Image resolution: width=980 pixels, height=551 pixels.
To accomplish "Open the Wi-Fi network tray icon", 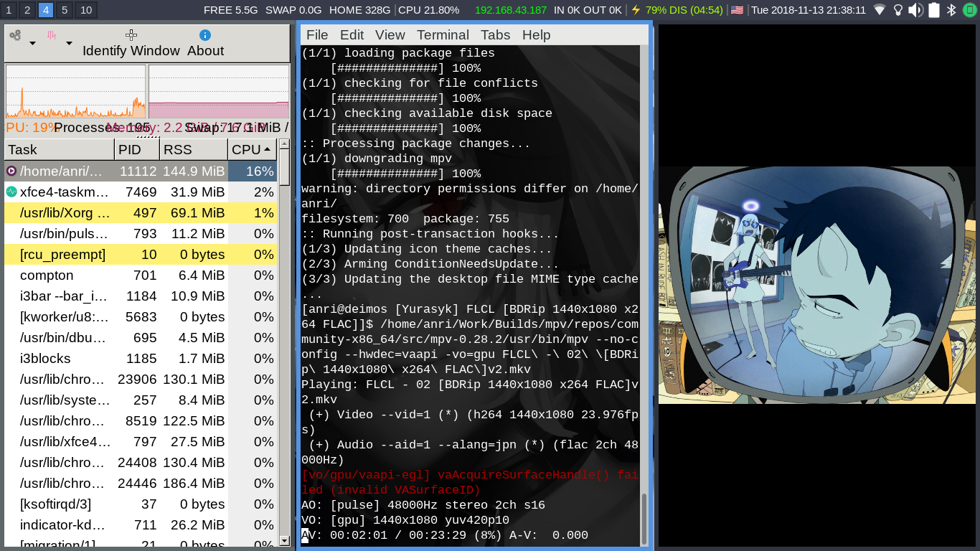I will [x=880, y=9].
